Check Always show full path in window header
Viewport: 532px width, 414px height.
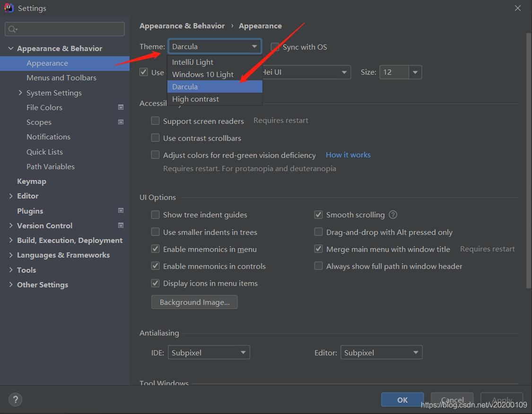[318, 266]
